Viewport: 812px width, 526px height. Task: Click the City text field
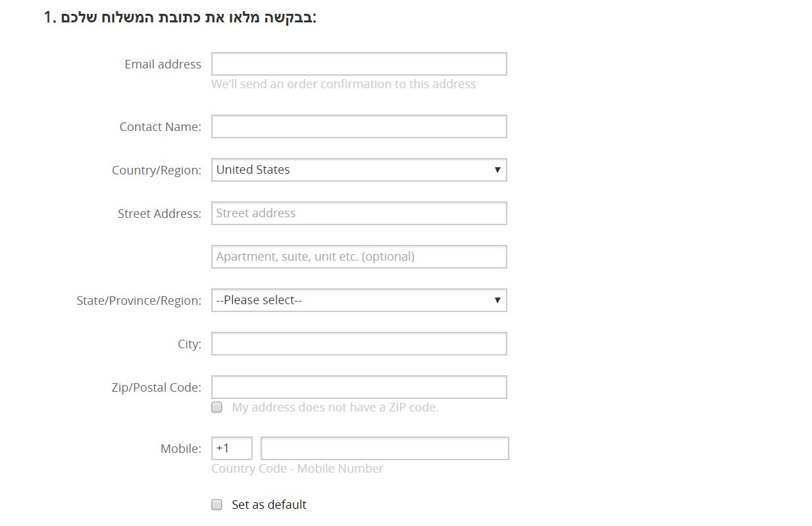tap(359, 344)
